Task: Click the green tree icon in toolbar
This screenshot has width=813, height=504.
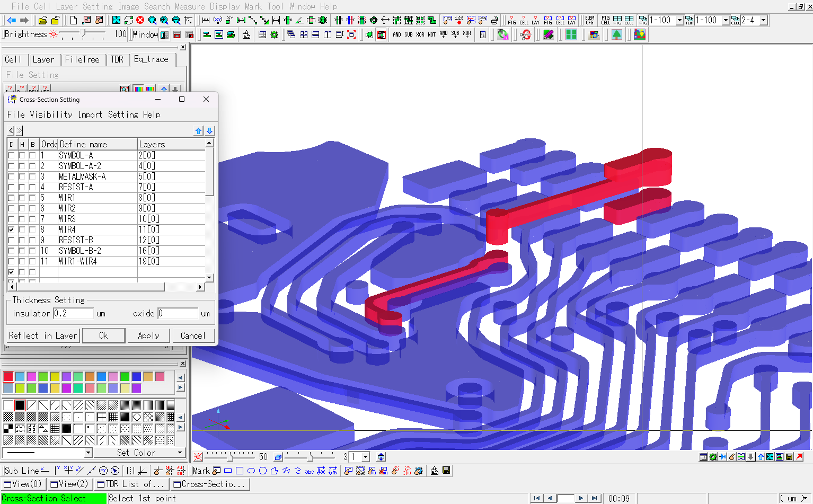Action: pyautogui.click(x=617, y=34)
